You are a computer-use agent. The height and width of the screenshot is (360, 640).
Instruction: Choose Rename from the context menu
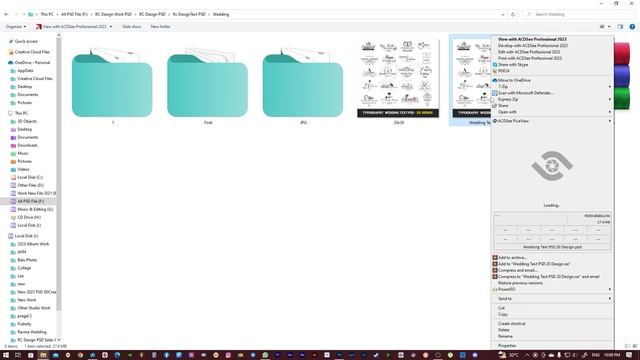click(x=552, y=336)
